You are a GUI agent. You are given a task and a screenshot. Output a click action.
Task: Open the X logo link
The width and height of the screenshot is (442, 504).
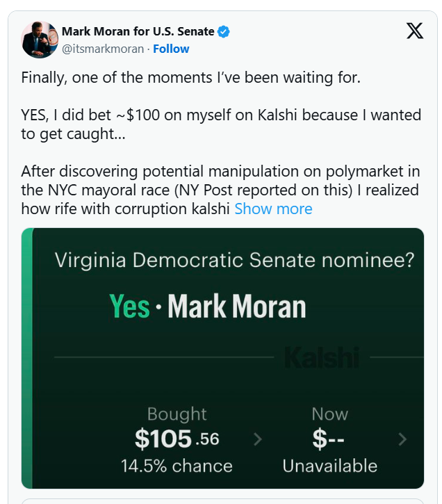pyautogui.click(x=414, y=31)
